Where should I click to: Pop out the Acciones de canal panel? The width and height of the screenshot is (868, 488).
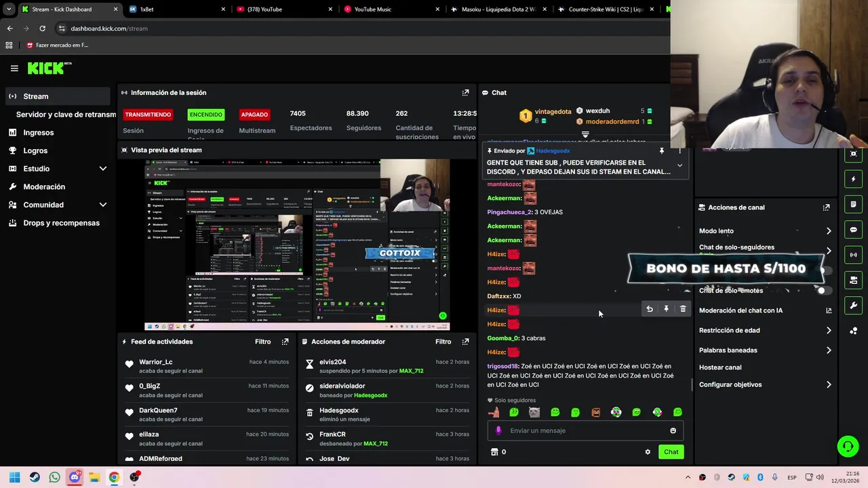(826, 207)
